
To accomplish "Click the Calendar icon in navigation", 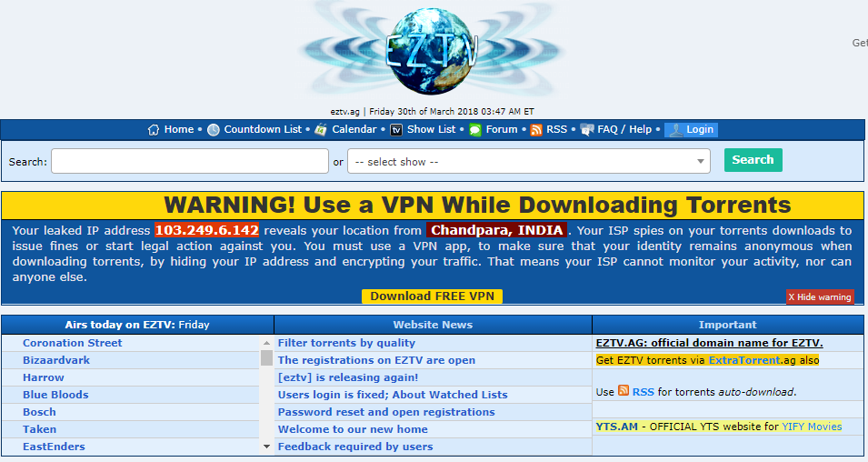I will 321,130.
